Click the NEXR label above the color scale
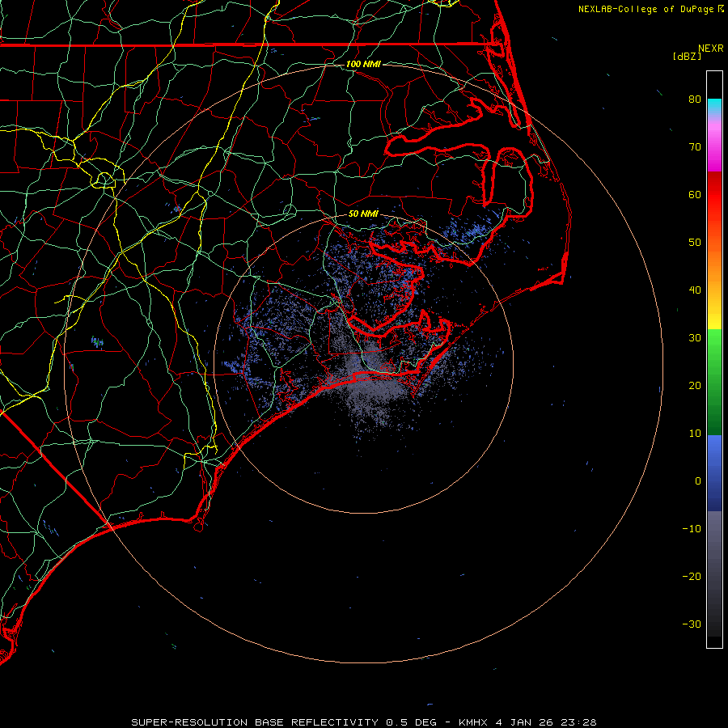The height and width of the screenshot is (728, 728). tap(711, 49)
